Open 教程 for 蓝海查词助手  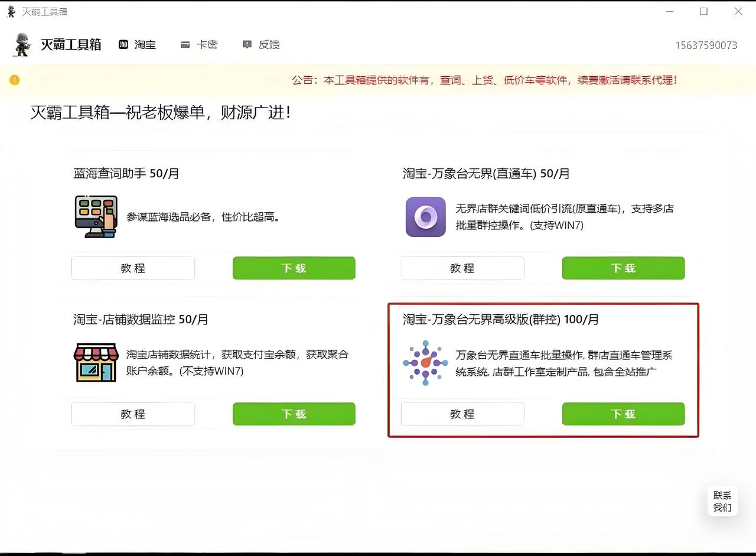pyautogui.click(x=133, y=268)
